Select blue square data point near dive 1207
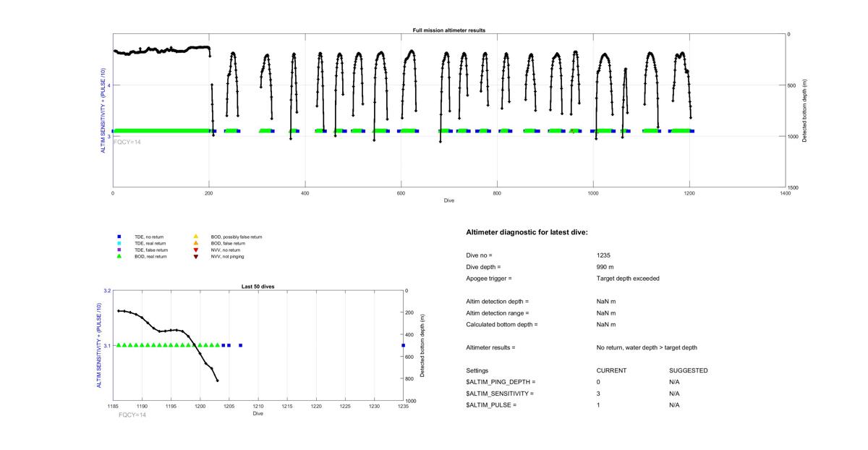The width and height of the screenshot is (868, 450). [240, 345]
